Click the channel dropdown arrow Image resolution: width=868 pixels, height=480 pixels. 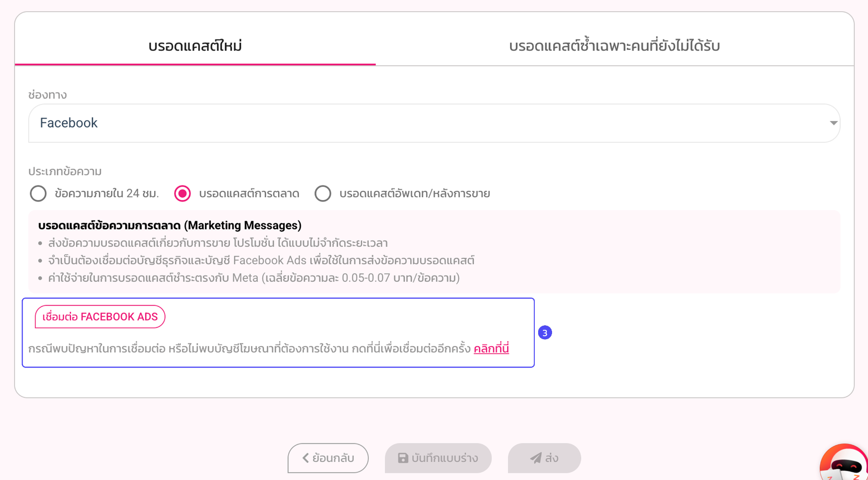[833, 123]
